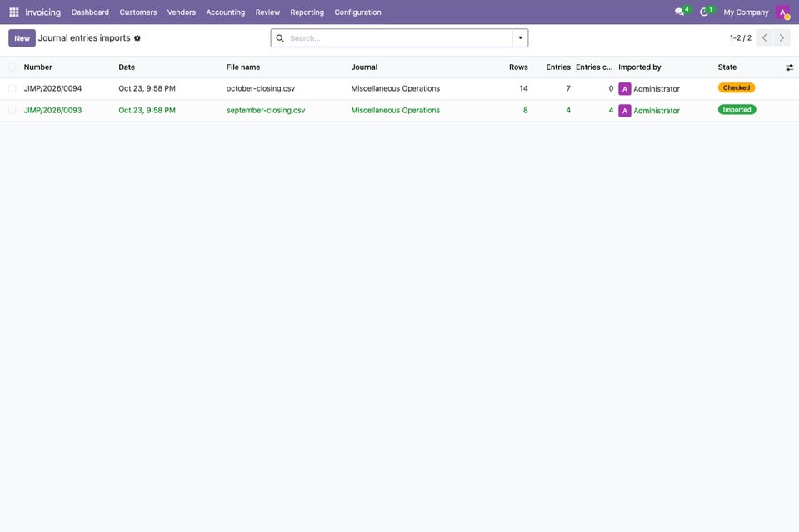Click the Imported state badge
799x532 pixels.
pos(737,109)
